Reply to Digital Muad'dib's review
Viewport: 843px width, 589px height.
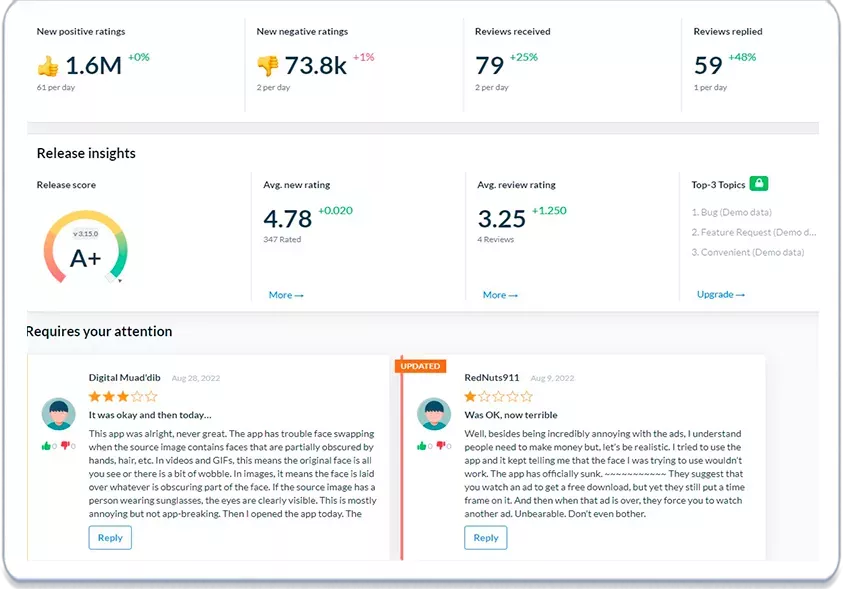click(110, 538)
